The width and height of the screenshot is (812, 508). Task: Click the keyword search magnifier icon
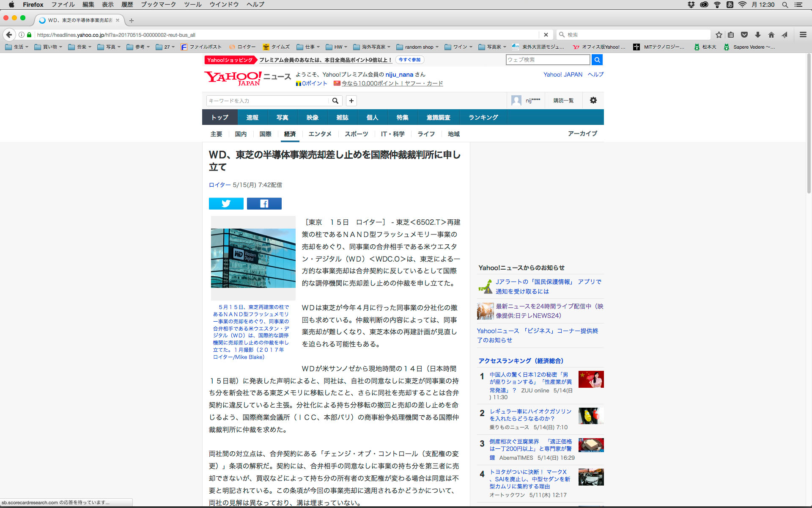coord(335,101)
